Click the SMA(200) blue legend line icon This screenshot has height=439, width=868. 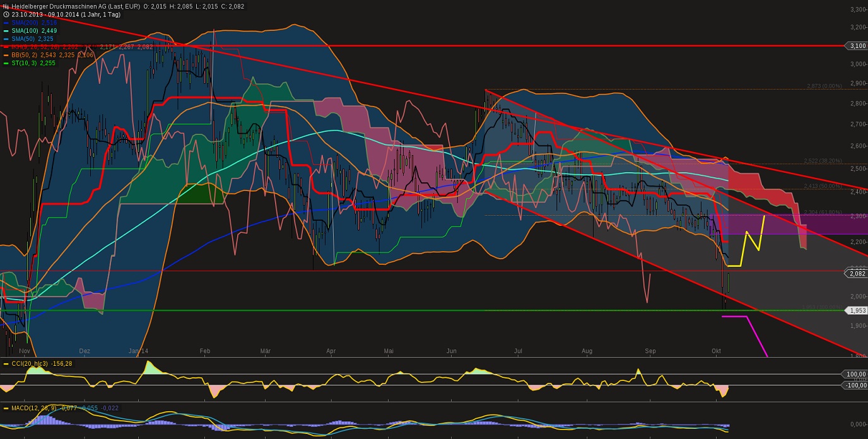[6, 23]
